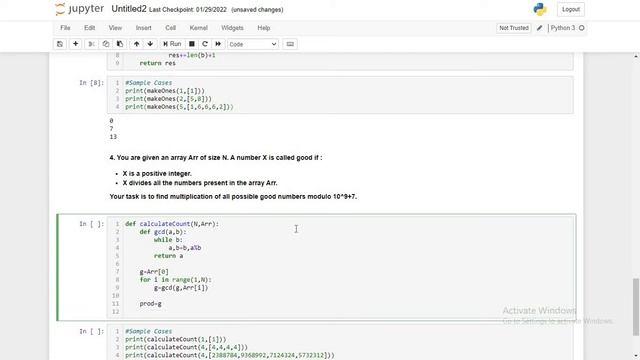Open the Cell menu

click(170, 28)
